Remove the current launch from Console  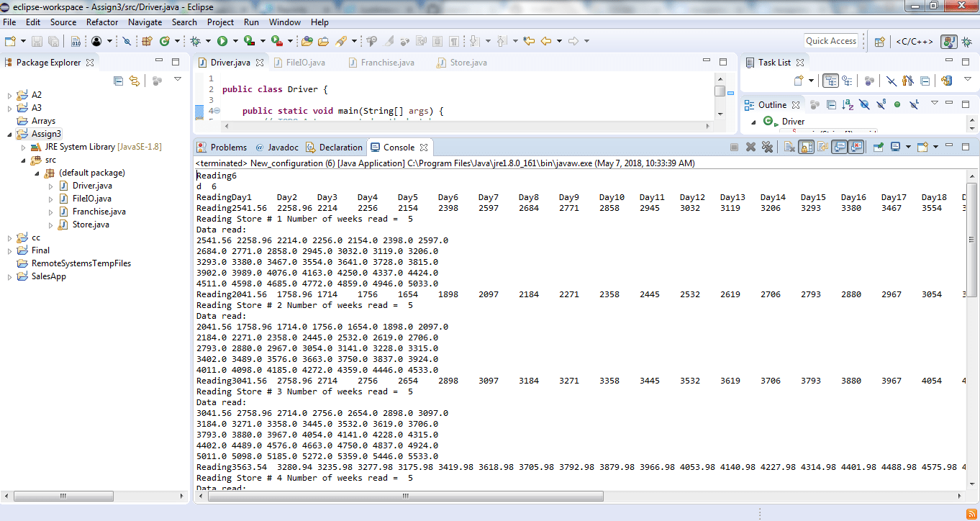pos(750,147)
